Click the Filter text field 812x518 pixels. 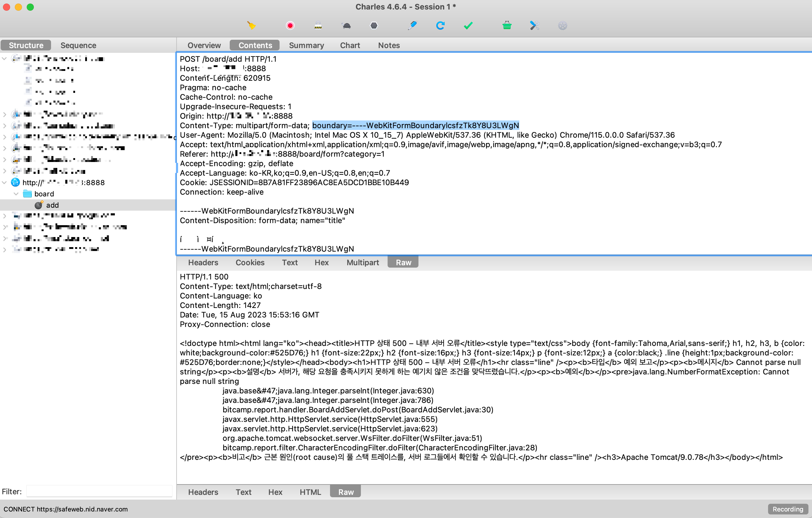pyautogui.click(x=99, y=491)
